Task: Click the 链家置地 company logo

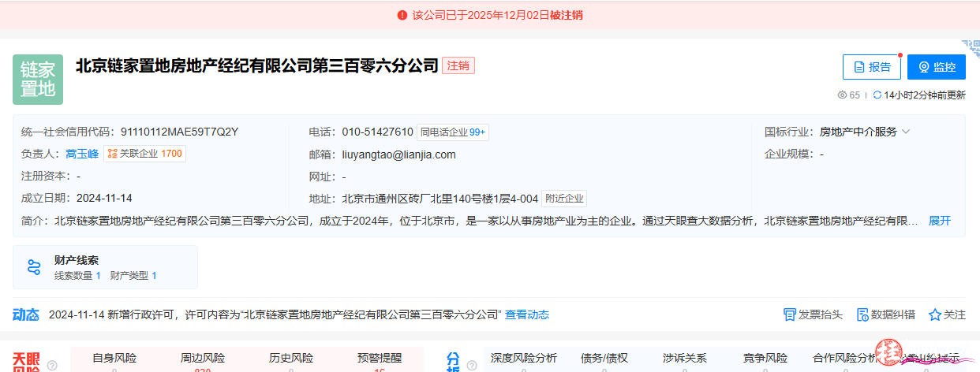Action: click(x=38, y=80)
